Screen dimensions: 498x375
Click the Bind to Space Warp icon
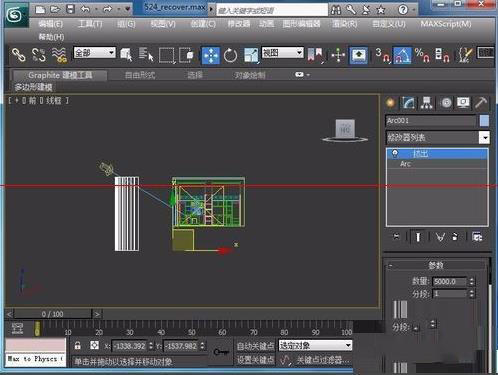coord(59,55)
